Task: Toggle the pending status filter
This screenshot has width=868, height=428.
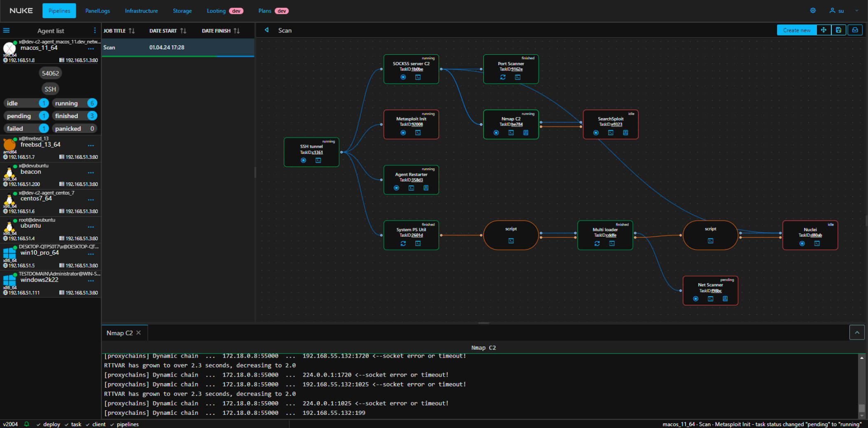Action: click(26, 116)
